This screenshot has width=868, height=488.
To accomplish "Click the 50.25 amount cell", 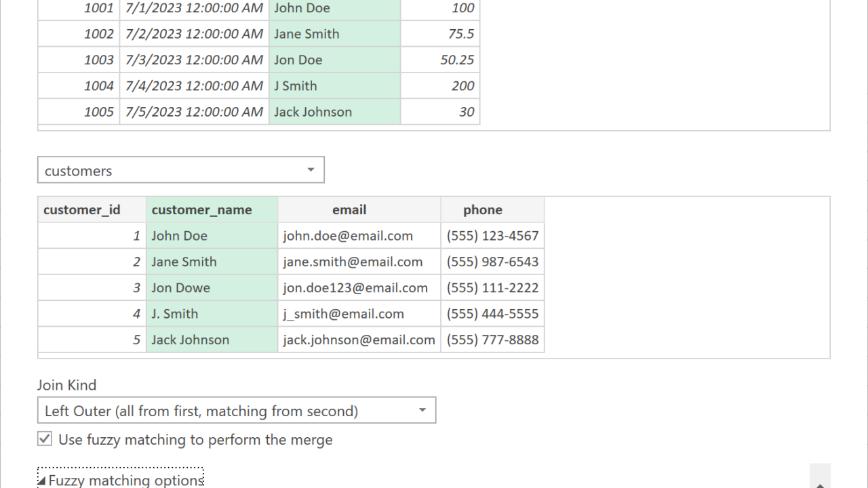I will point(440,60).
